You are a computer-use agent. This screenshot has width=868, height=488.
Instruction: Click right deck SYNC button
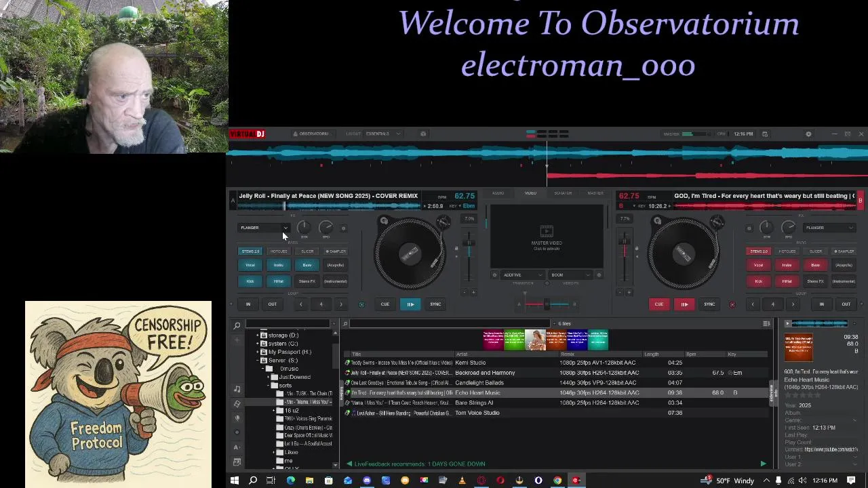pyautogui.click(x=709, y=304)
